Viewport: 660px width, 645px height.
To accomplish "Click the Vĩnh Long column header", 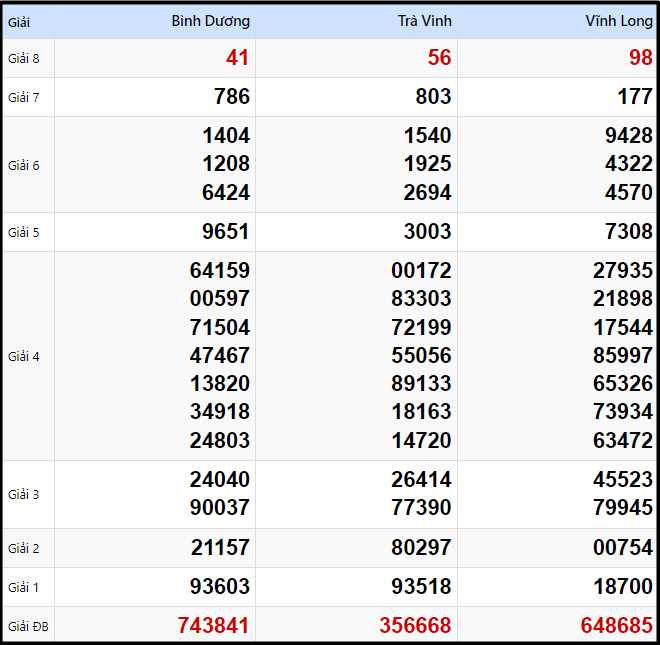I will pos(619,21).
